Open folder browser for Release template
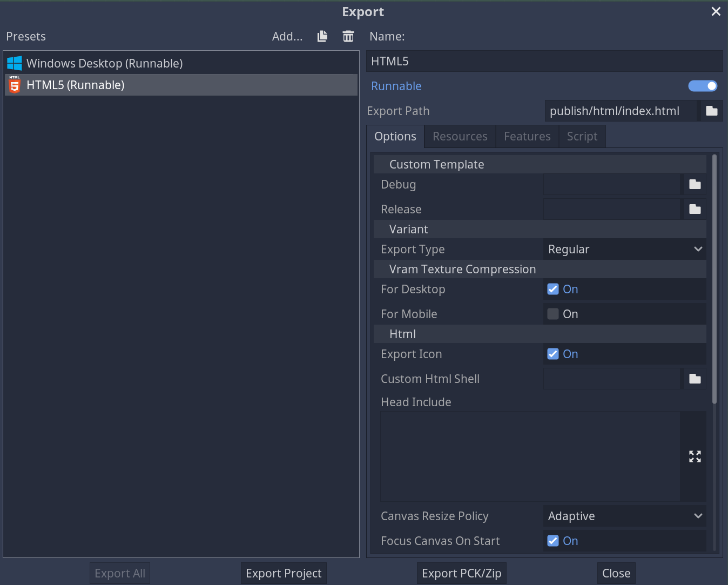728x585 pixels. point(695,209)
